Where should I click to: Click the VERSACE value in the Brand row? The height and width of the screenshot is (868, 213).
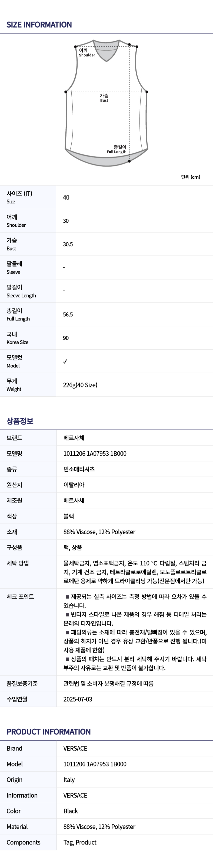click(75, 748)
